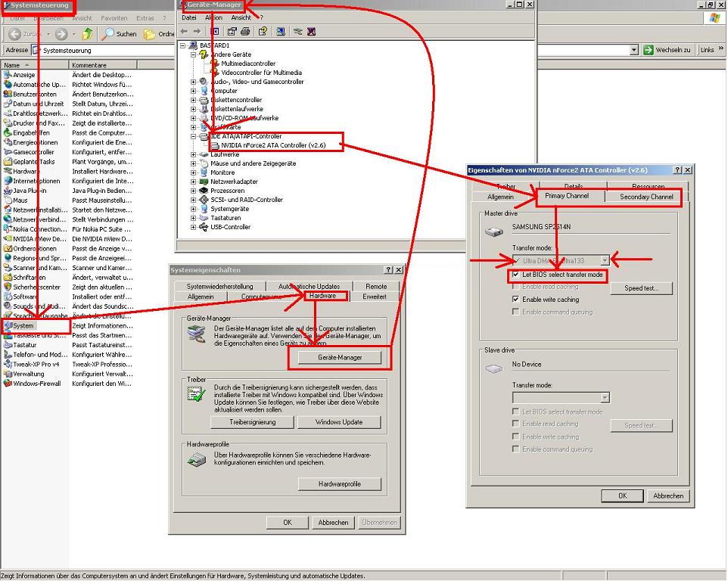Open the Adresse bar dropdown arrow
Image resolution: width=728 pixels, height=581 pixels.
634,50
